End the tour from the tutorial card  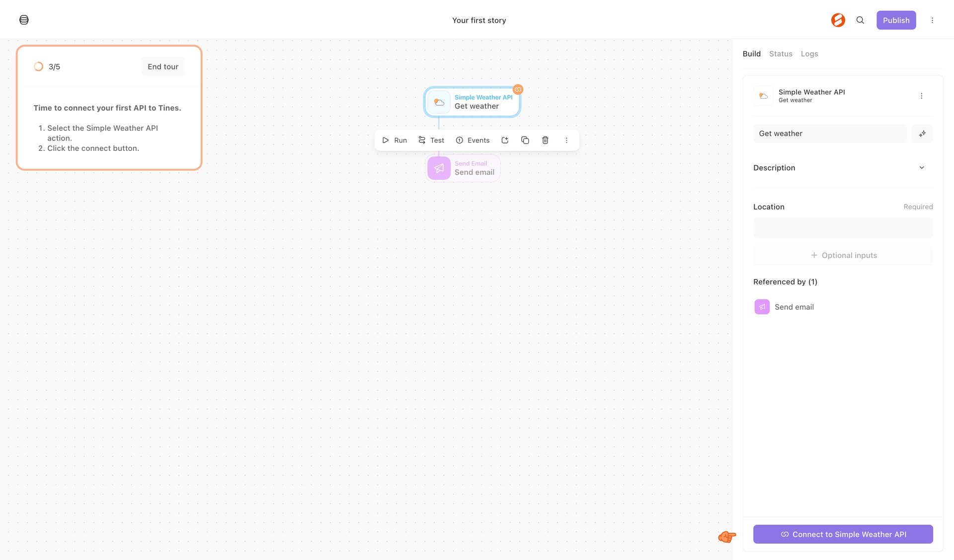(163, 66)
